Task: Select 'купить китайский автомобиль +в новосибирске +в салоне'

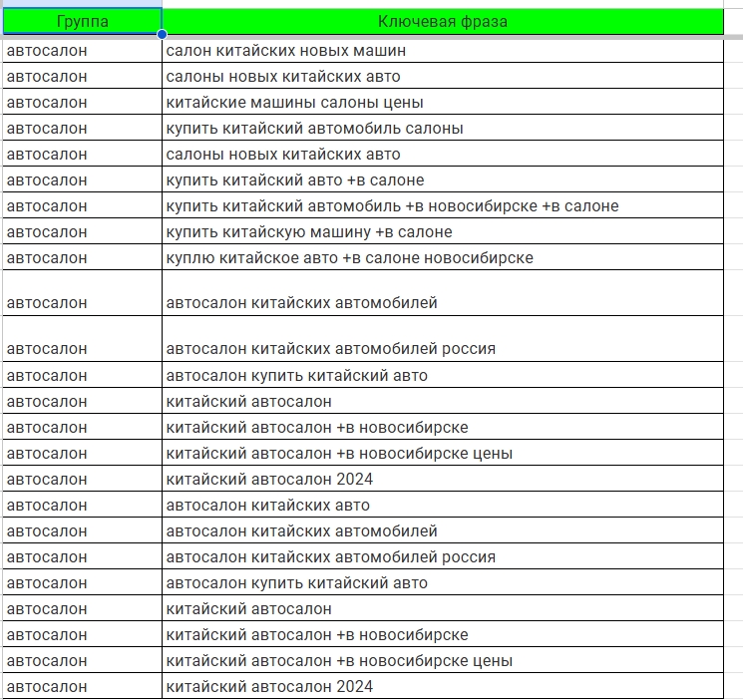Action: tap(442, 206)
